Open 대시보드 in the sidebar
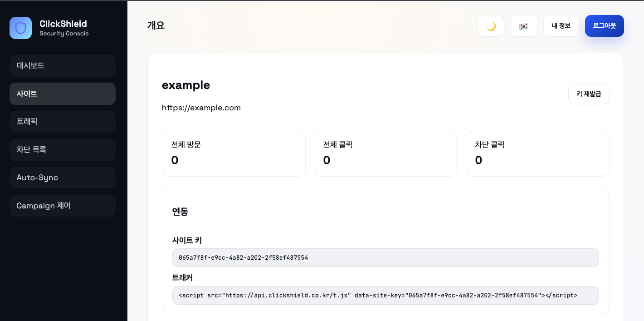The width and height of the screenshot is (644, 321). [x=63, y=66]
